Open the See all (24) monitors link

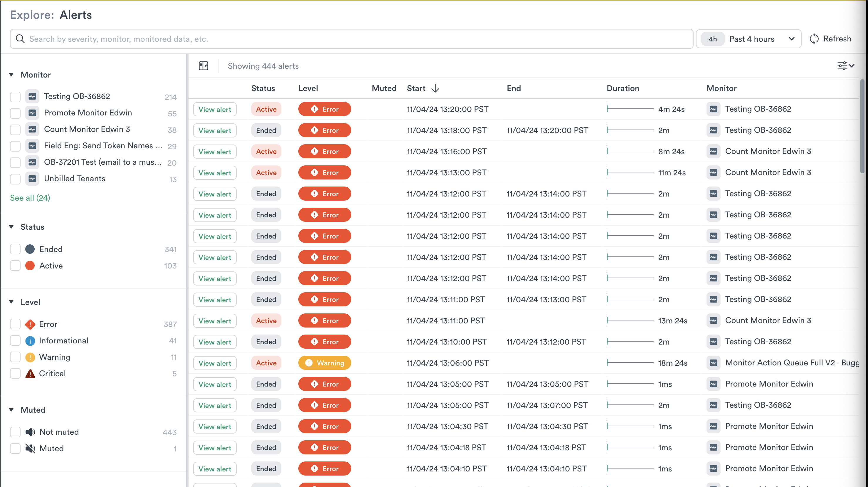30,198
